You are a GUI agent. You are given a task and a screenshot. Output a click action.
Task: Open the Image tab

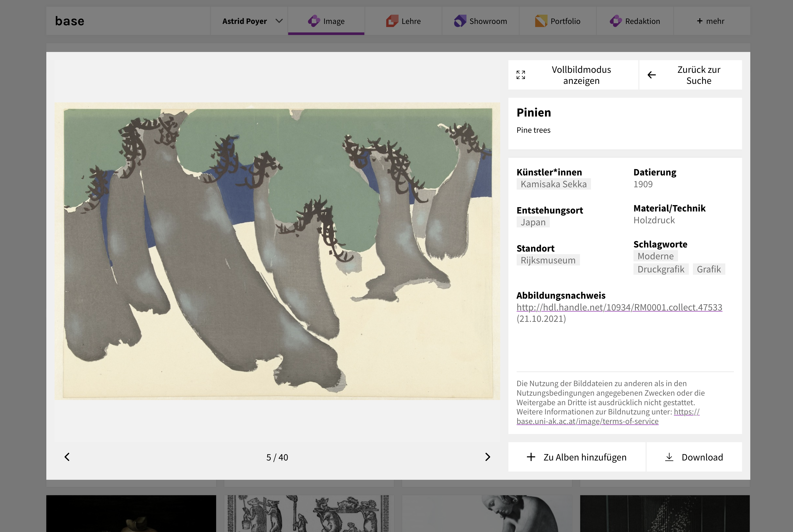click(x=326, y=21)
